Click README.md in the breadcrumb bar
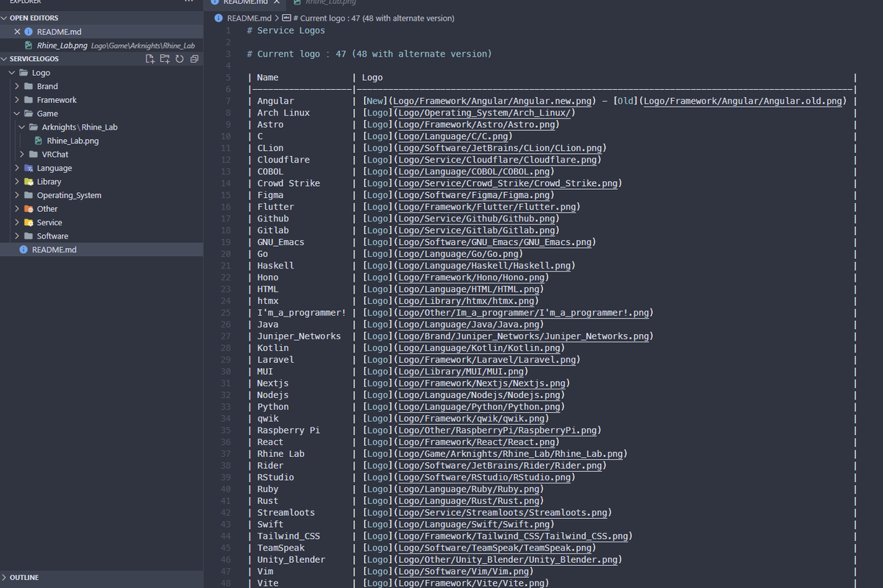Screen dimensions: 883x588 (249, 18)
